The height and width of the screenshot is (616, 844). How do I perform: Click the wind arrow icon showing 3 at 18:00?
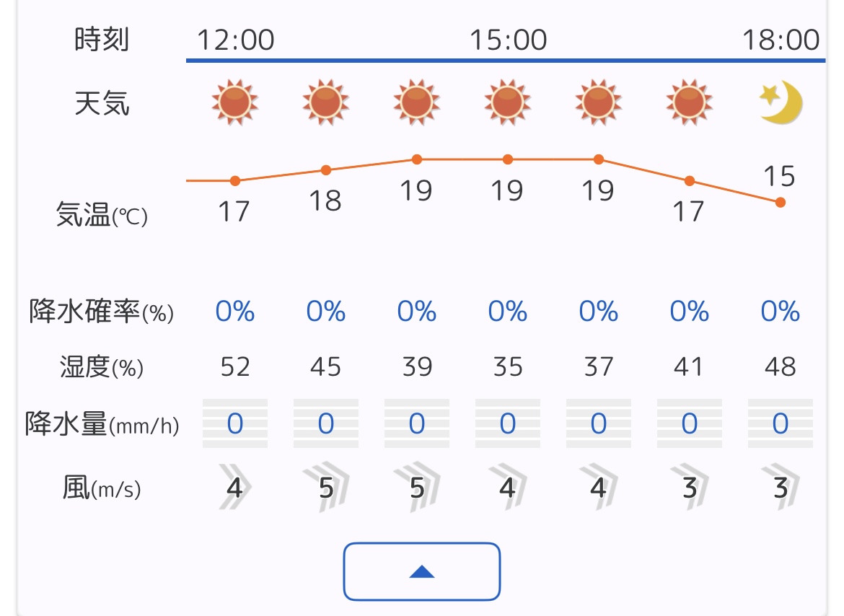pyautogui.click(x=781, y=488)
